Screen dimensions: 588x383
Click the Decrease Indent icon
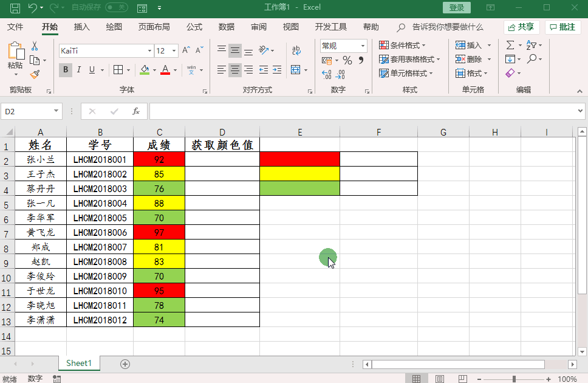tap(264, 70)
